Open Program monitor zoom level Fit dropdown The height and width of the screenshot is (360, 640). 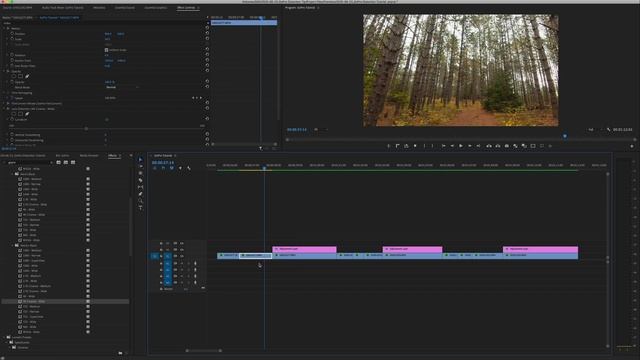(x=321, y=130)
